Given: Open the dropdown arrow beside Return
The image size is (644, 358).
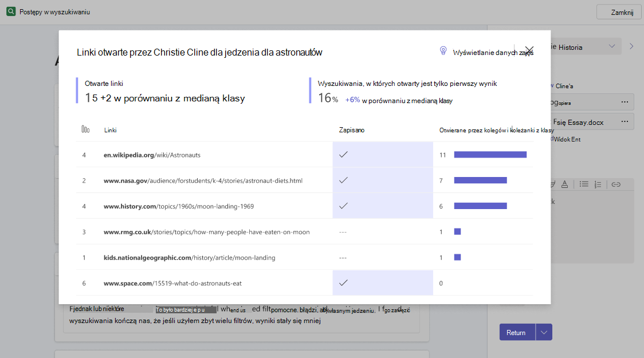Looking at the screenshot, I should (x=544, y=332).
